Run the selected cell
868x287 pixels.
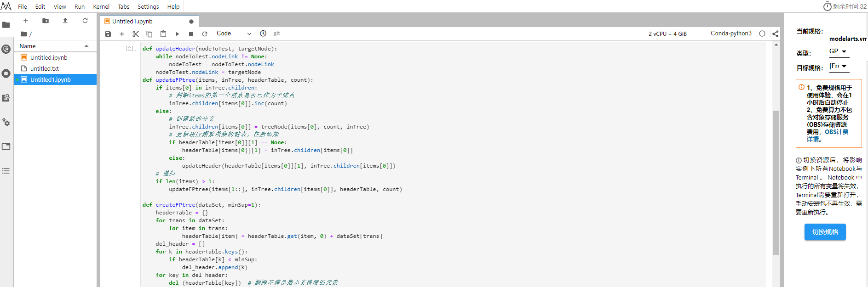point(177,34)
